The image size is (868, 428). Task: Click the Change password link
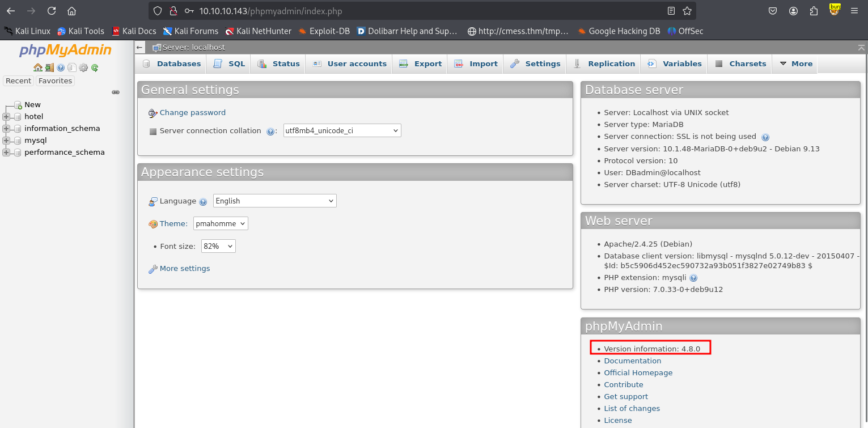pos(193,113)
